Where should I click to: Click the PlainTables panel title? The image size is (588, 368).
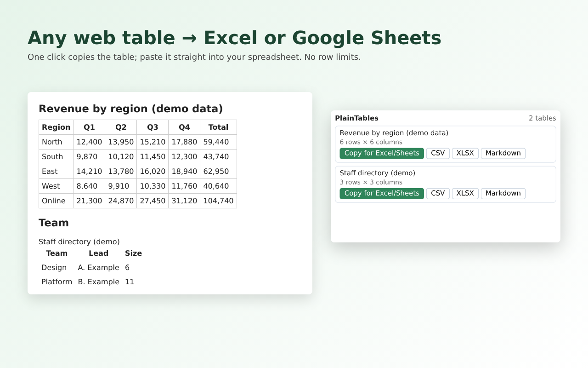click(x=357, y=118)
